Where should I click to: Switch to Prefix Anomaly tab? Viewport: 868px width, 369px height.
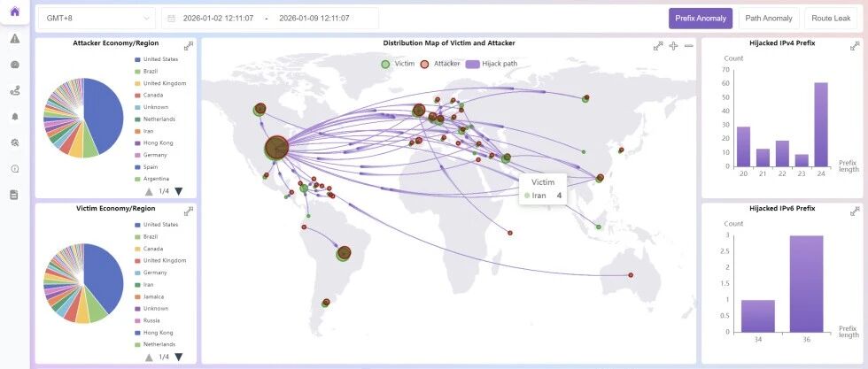[701, 19]
